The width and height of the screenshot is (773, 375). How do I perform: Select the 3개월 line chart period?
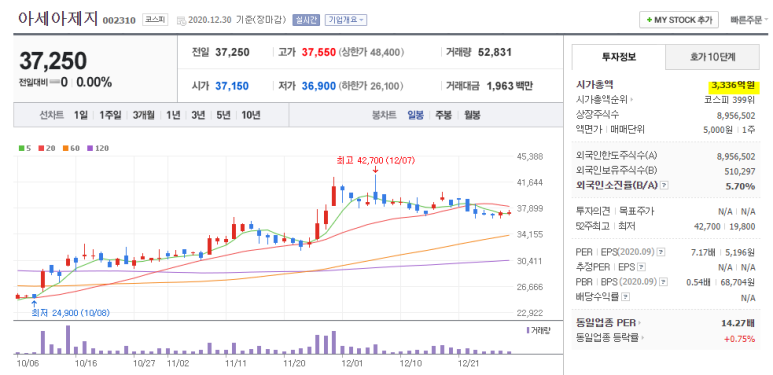coord(143,115)
